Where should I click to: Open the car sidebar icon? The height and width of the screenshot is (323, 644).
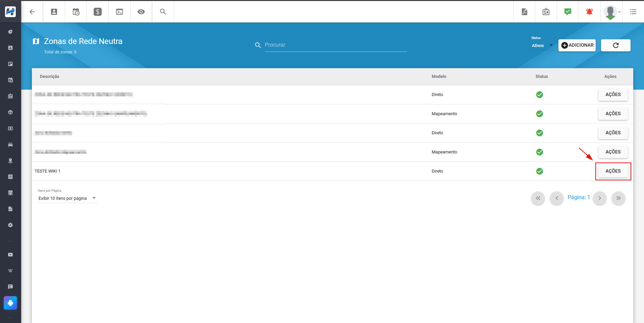tap(10, 145)
